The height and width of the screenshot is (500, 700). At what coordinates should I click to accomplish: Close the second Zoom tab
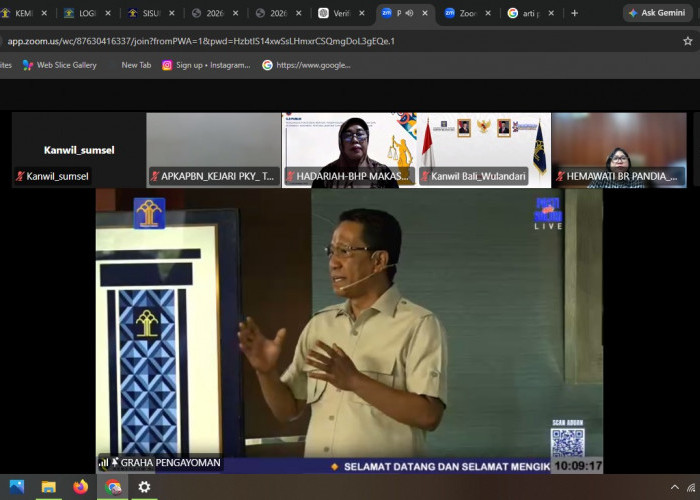(x=488, y=13)
